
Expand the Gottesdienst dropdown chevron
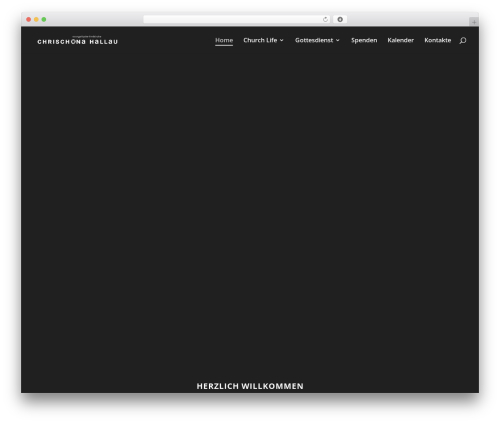[338, 40]
